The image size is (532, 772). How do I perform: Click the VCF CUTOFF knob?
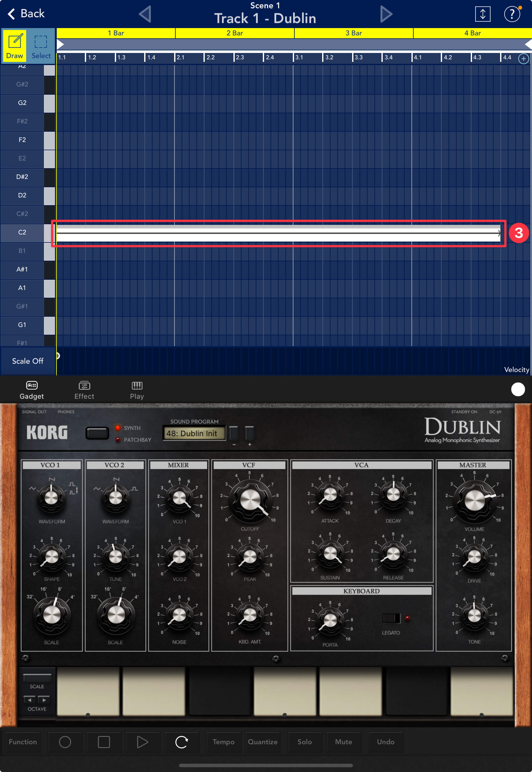pos(249,500)
